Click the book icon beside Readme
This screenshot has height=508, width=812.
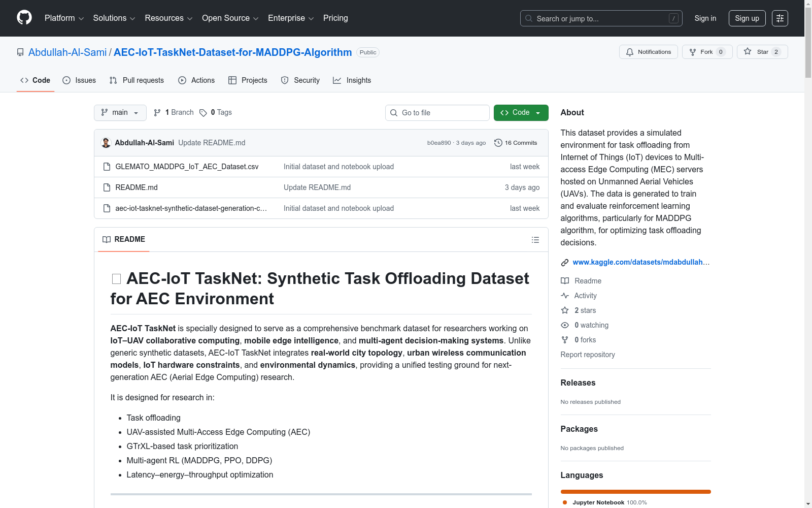(565, 281)
